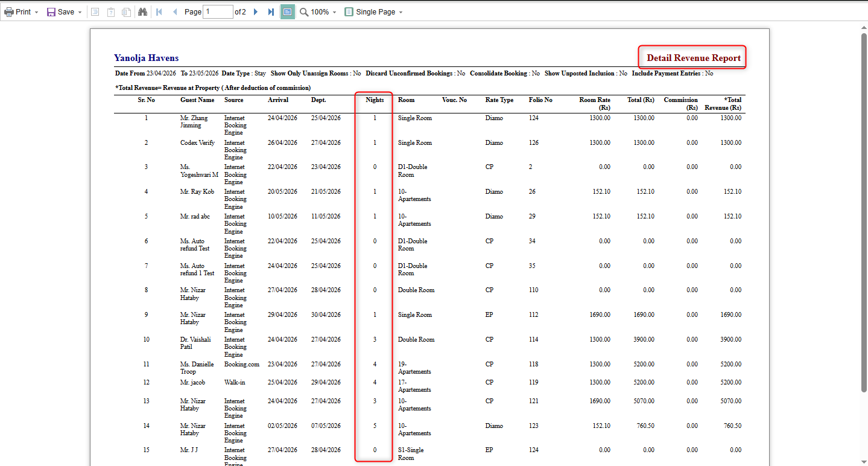Viewport: 868px width, 466px height.
Task: Click the 19-Apartements room cell
Action: 414,368
